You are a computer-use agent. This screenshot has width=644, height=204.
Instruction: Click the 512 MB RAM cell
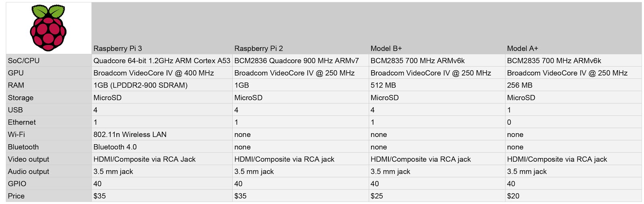click(383, 85)
